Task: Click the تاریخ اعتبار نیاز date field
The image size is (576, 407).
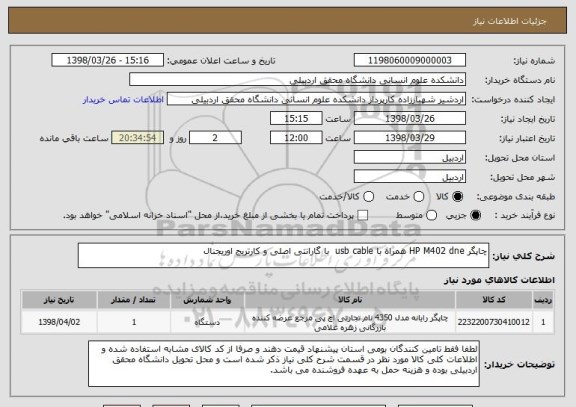Action: (x=410, y=138)
